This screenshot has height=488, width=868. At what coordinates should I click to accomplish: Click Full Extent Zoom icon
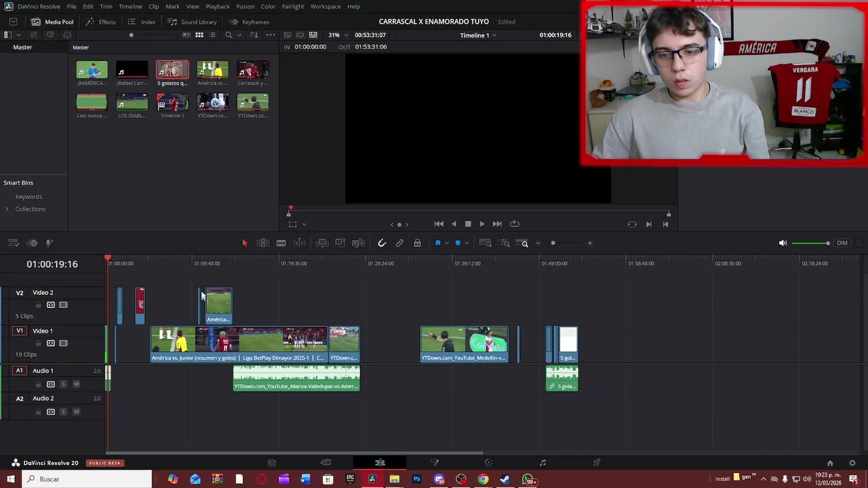pyautogui.click(x=486, y=243)
